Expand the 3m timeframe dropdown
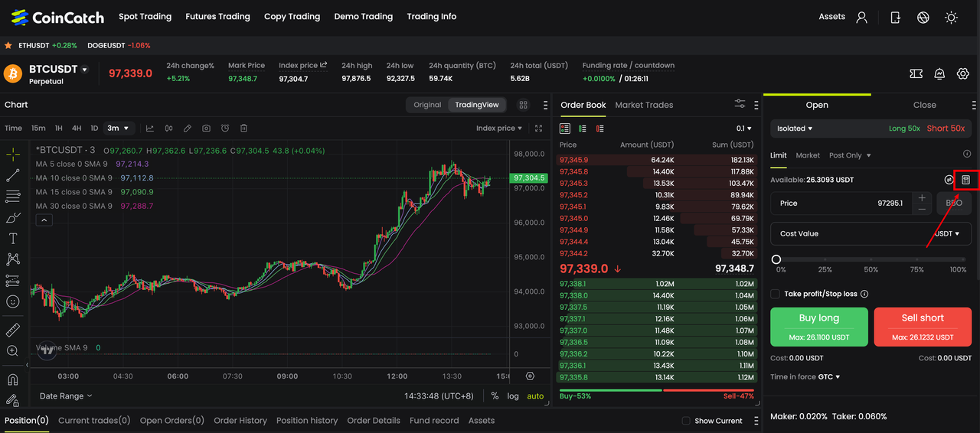 click(x=118, y=129)
